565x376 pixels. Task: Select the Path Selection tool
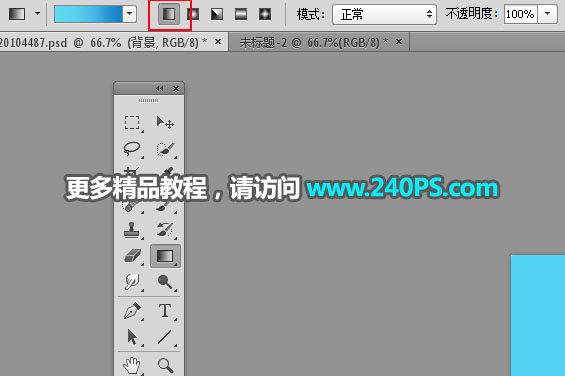(132, 337)
